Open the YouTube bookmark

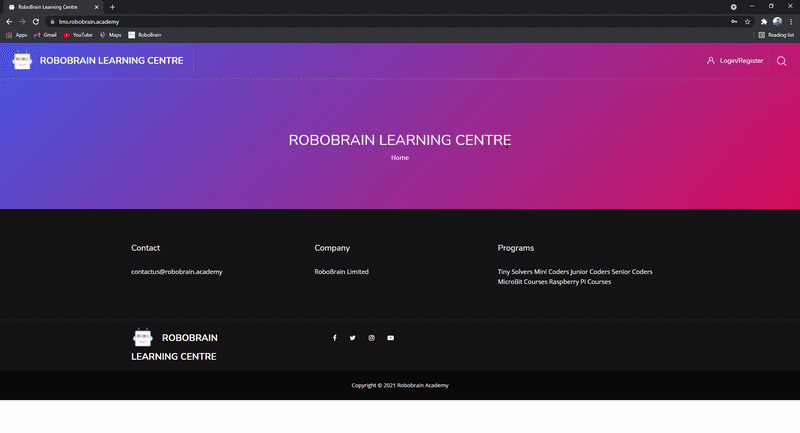pyautogui.click(x=78, y=35)
